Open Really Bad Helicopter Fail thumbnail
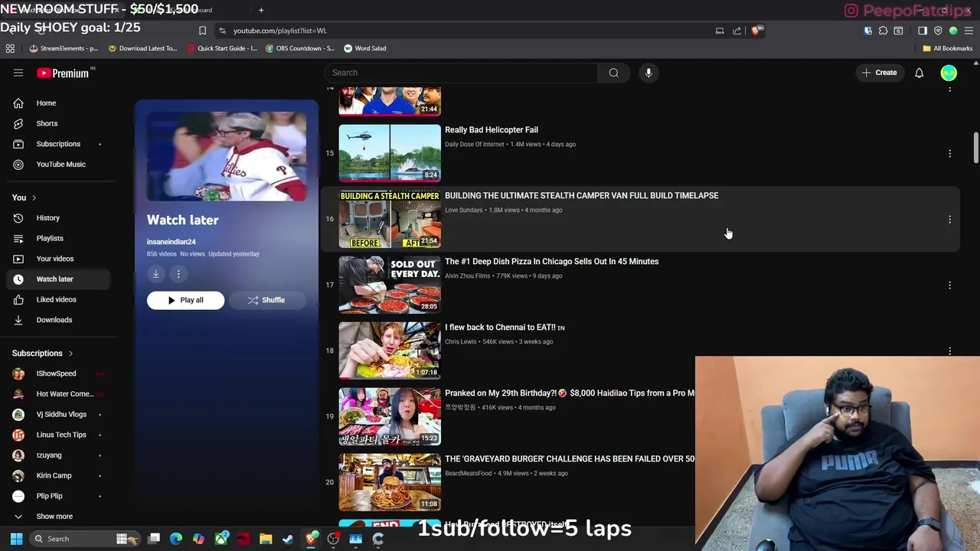This screenshot has height=551, width=980. click(390, 153)
